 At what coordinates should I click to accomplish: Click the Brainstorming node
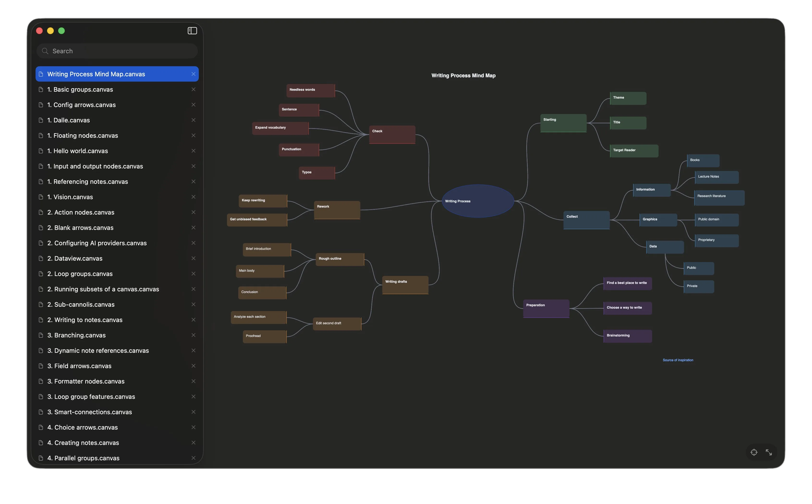click(628, 336)
